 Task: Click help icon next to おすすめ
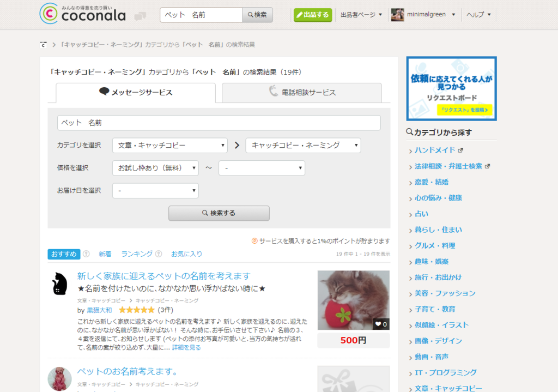pyautogui.click(x=86, y=254)
